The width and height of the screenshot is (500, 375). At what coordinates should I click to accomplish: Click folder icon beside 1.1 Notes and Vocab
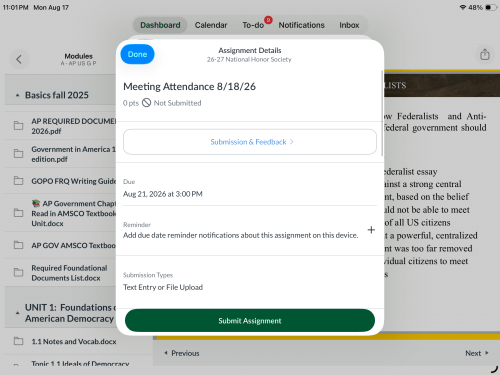point(19,341)
